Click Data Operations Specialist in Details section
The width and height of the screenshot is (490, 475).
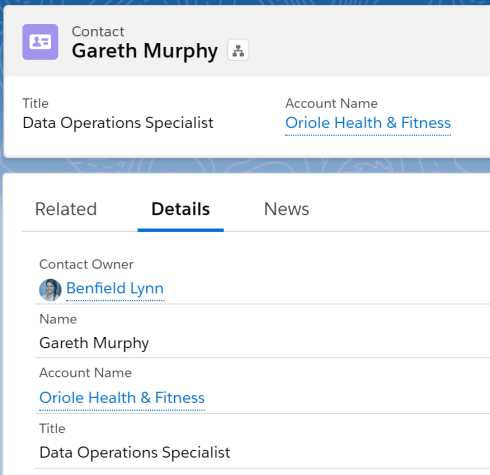(x=135, y=453)
